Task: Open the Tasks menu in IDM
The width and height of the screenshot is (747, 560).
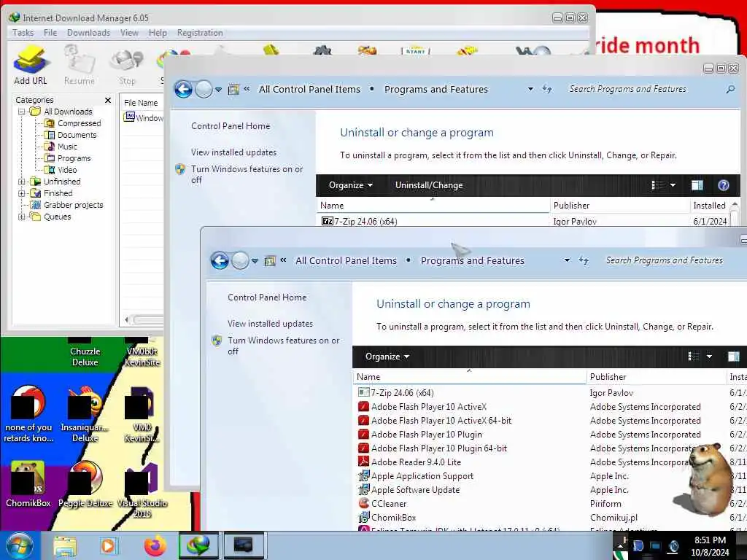Action: click(23, 33)
